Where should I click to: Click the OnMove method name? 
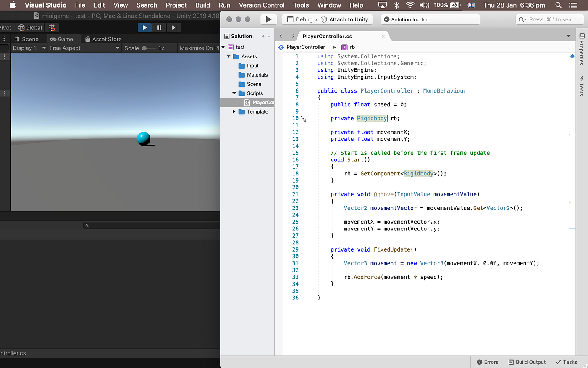click(x=384, y=194)
